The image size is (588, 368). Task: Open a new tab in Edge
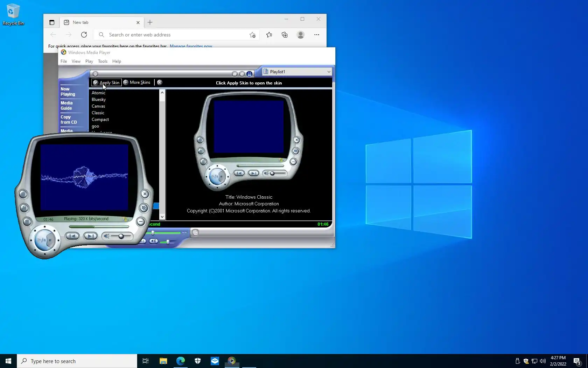pos(150,22)
